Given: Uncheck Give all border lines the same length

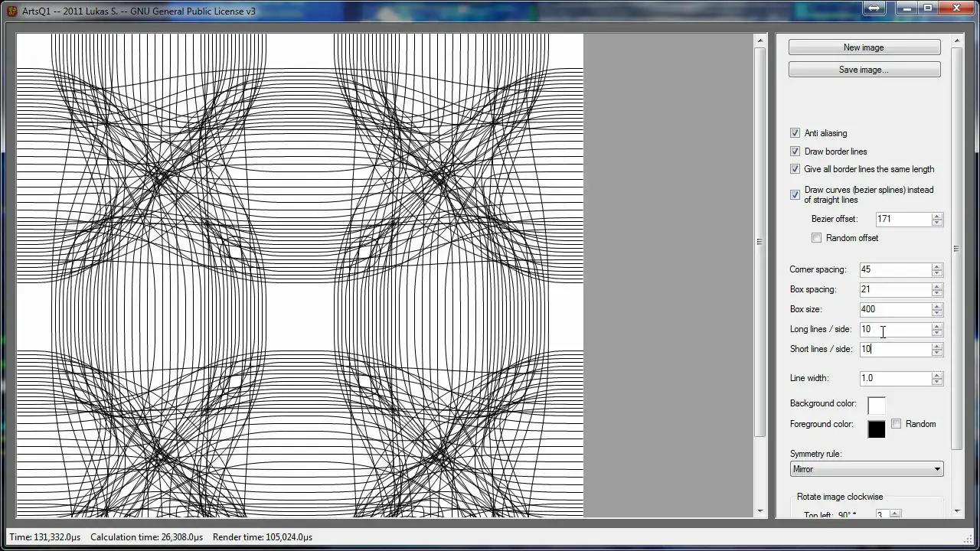Looking at the screenshot, I should pyautogui.click(x=795, y=169).
